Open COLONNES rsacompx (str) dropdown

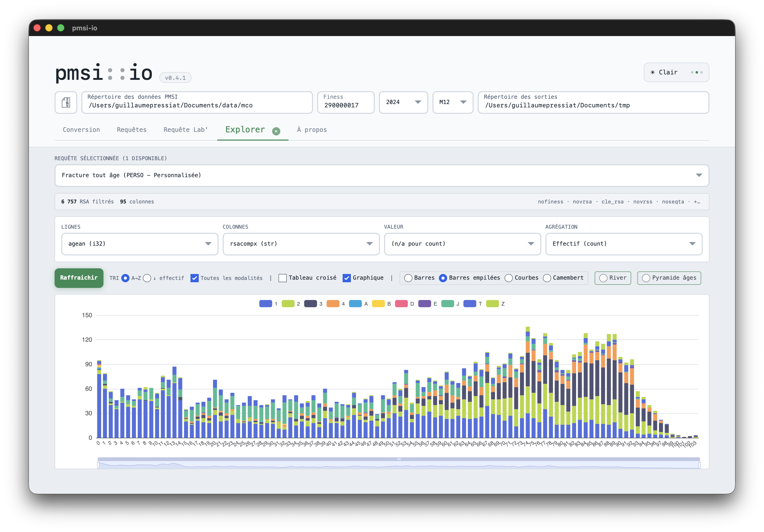pyautogui.click(x=301, y=244)
